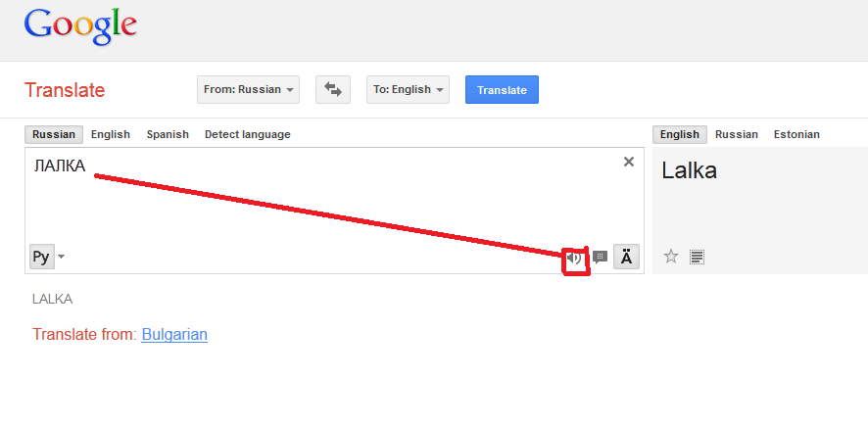The height and width of the screenshot is (426, 868).
Task: Expand the Ру input method dropdown arrow
Action: pos(61,257)
